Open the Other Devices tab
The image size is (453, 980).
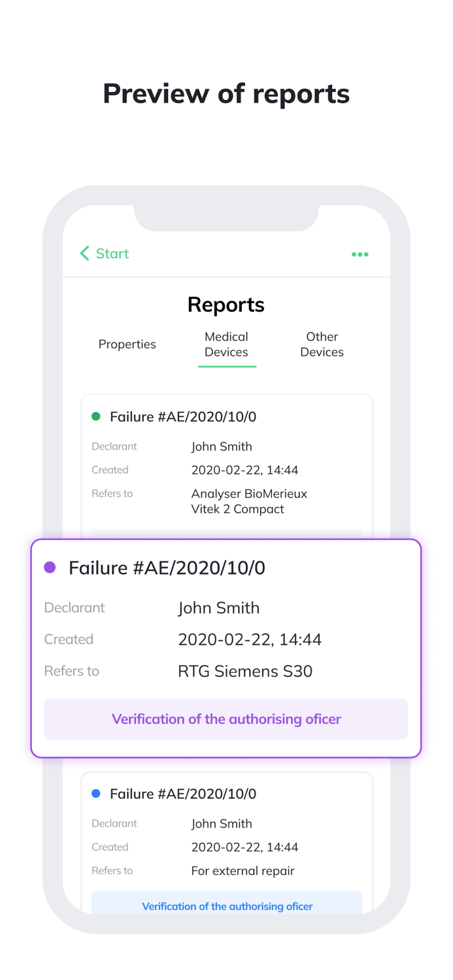322,344
